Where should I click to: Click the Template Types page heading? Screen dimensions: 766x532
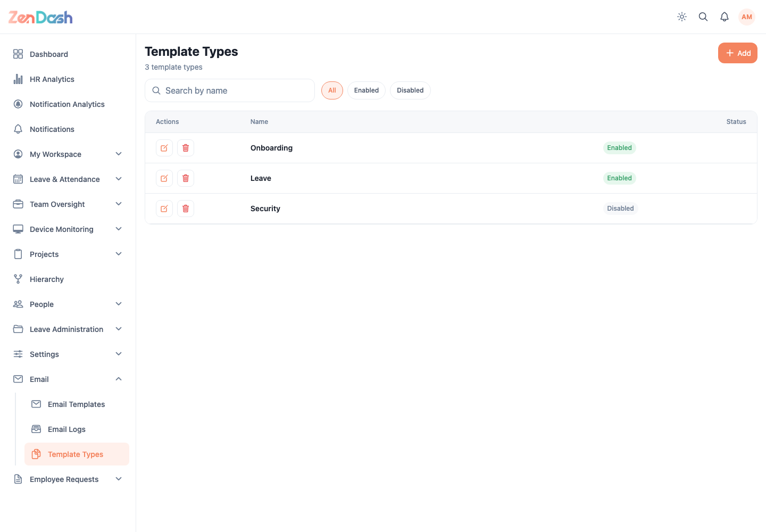[191, 52]
